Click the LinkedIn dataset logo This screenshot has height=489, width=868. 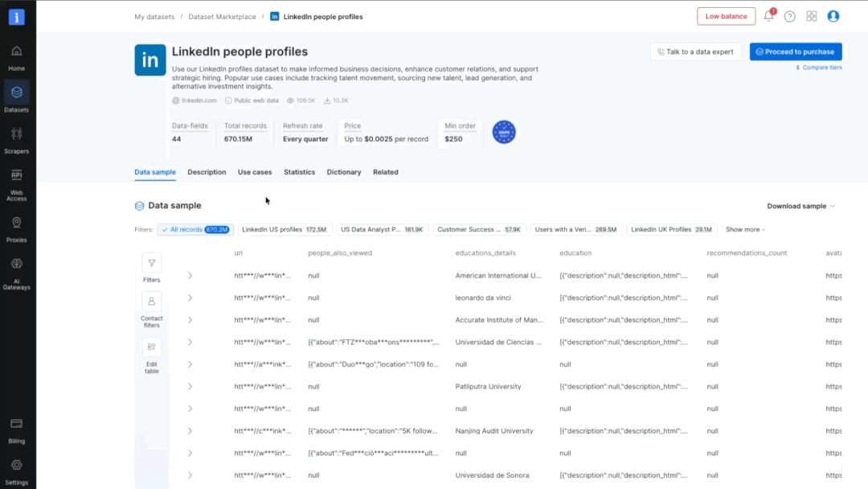click(x=150, y=60)
